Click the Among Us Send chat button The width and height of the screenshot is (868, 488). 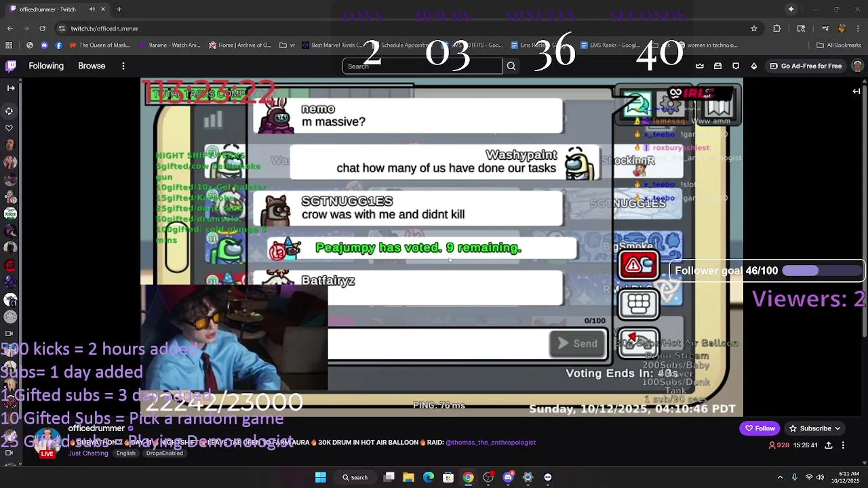pyautogui.click(x=577, y=344)
